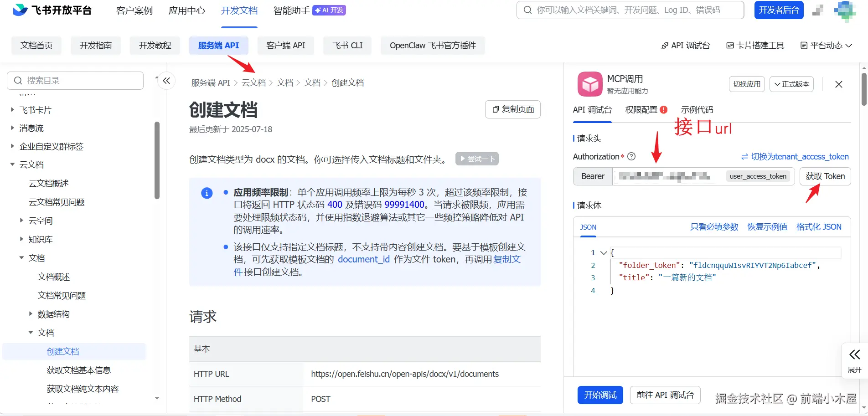This screenshot has width=868, height=416.
Task: Open 客户案例 in the top navigation
Action: point(134,10)
